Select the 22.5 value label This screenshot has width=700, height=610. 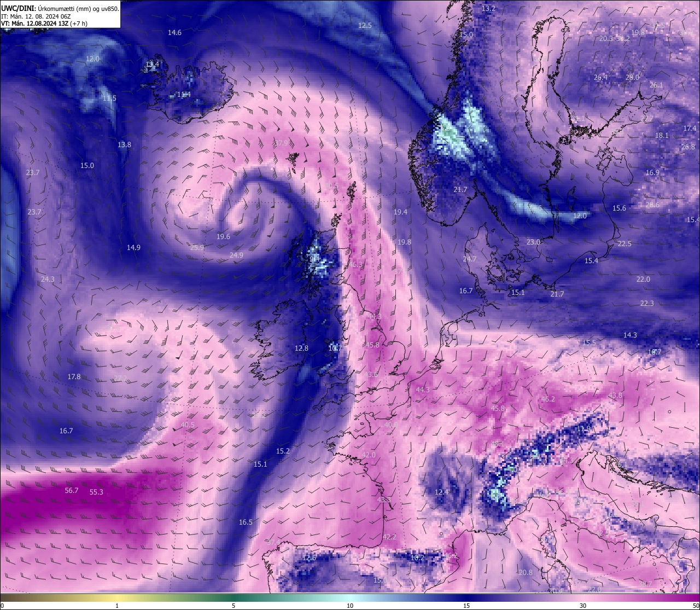pos(625,244)
